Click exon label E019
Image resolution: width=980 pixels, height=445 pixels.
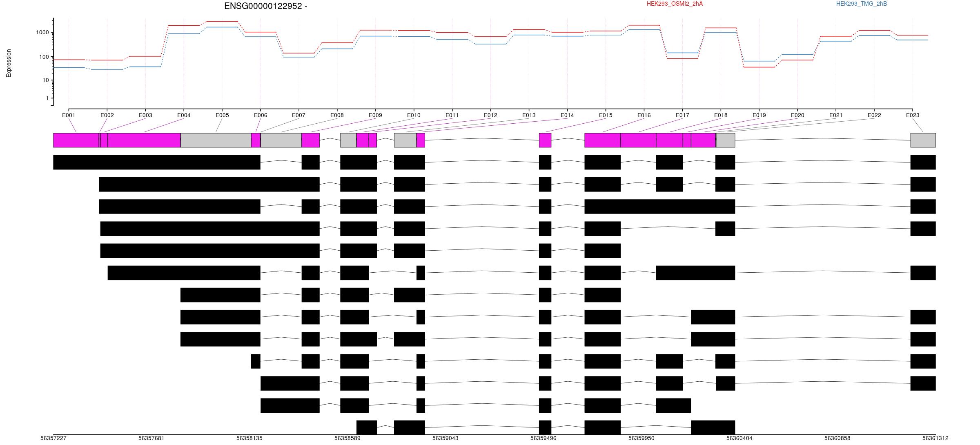click(759, 115)
